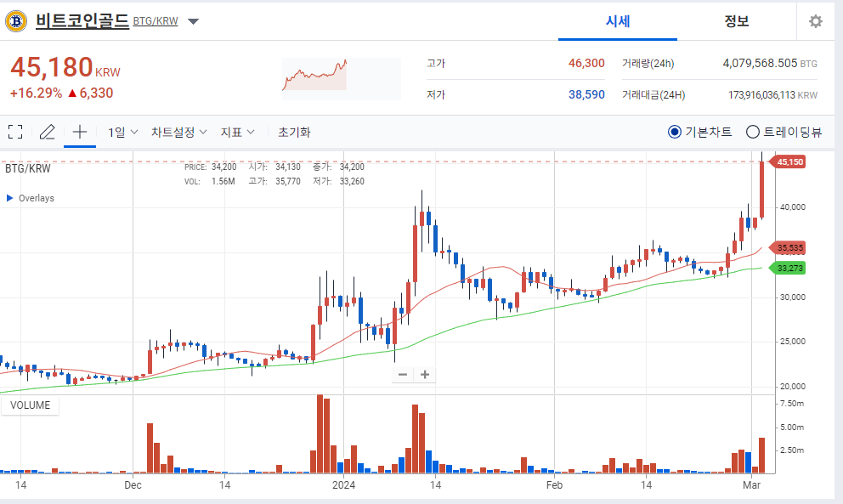Open the settings gear icon
The width and height of the screenshot is (843, 504).
816,21
